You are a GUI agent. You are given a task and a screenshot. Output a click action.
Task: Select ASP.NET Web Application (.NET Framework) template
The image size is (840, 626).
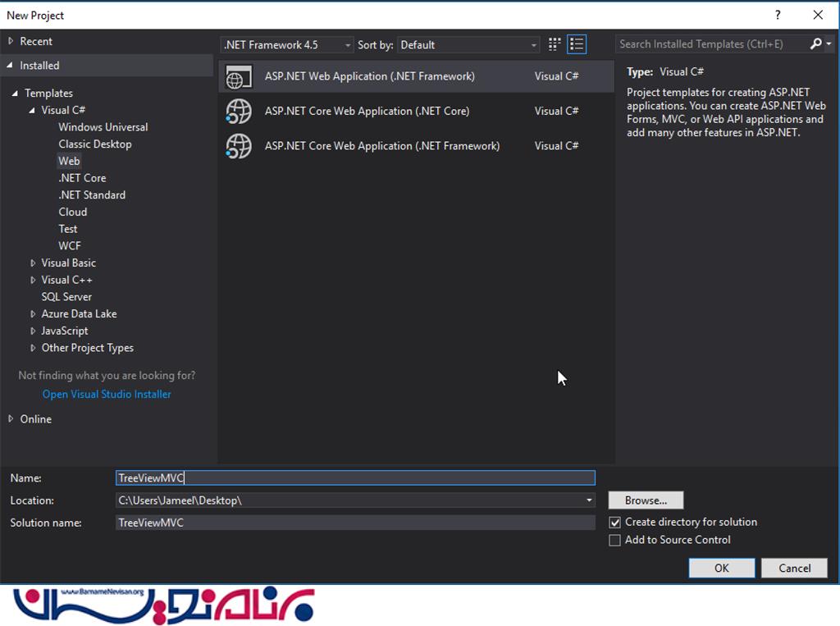click(x=416, y=76)
